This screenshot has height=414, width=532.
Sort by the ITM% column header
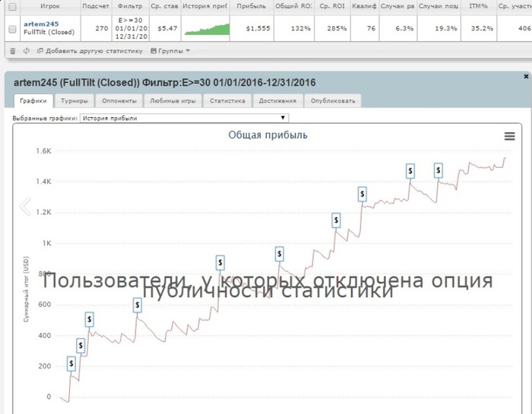point(478,6)
